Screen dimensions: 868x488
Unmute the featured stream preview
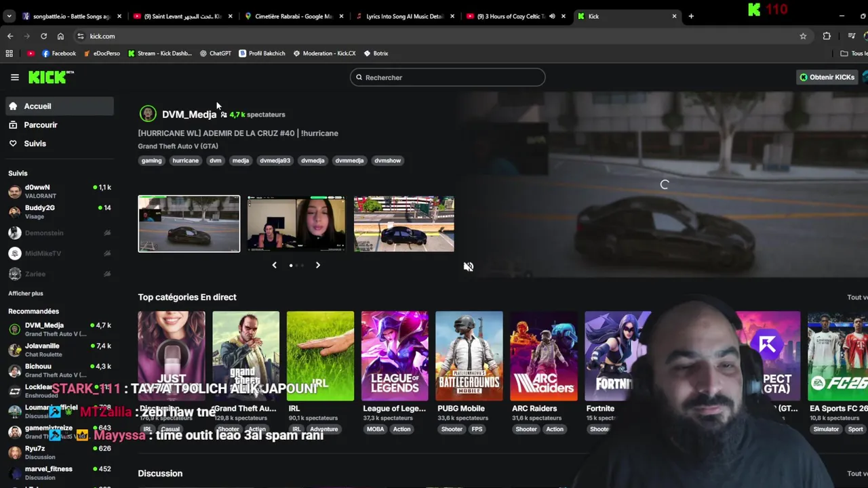point(468,266)
